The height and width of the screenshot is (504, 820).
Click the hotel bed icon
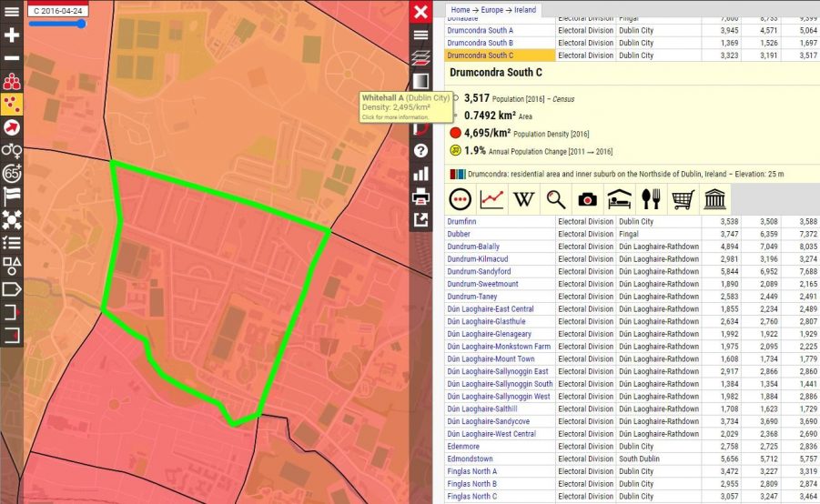coord(619,199)
